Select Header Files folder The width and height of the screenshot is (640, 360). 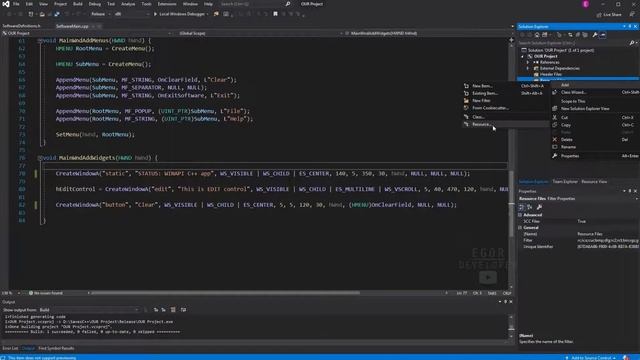click(x=551, y=74)
